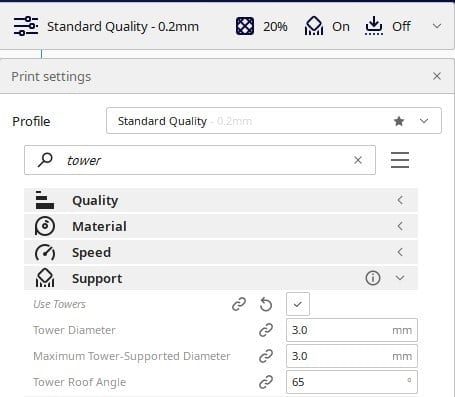The height and width of the screenshot is (397, 455).
Task: Expand the Speed settings category
Action: click(x=221, y=252)
